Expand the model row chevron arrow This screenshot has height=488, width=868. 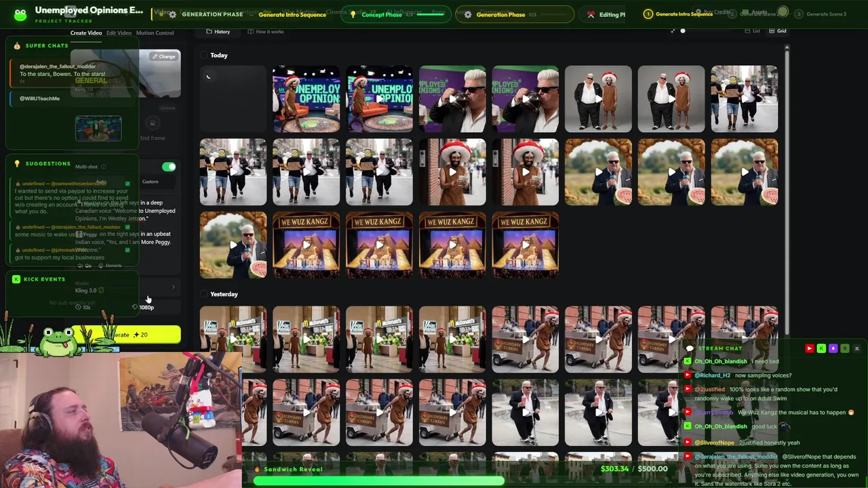point(173,287)
